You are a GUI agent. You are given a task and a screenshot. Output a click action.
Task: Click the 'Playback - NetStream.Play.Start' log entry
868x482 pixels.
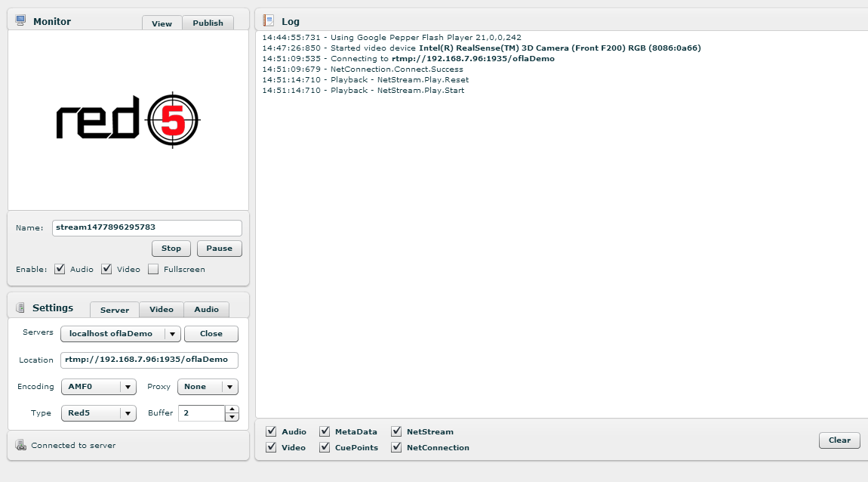pyautogui.click(x=363, y=91)
